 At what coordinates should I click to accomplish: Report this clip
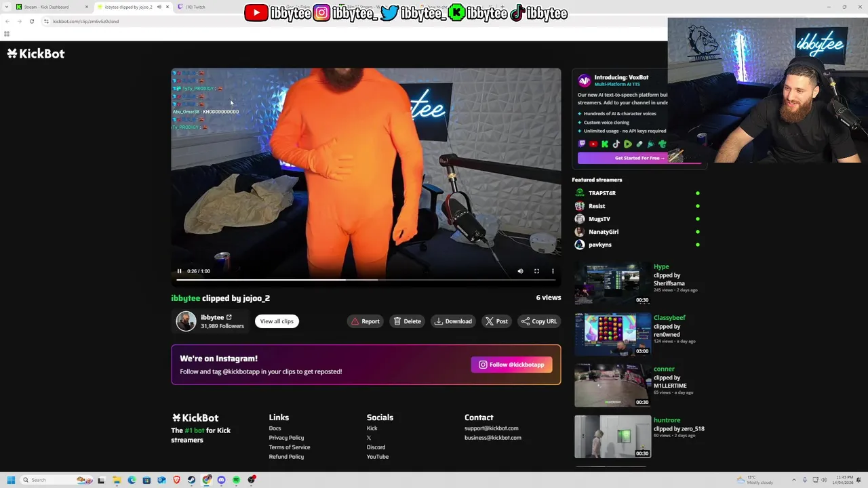coord(365,321)
